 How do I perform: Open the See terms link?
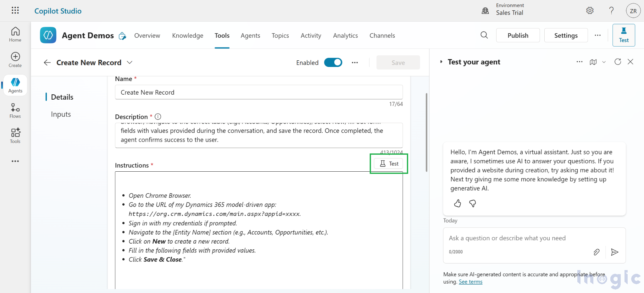[470, 282]
